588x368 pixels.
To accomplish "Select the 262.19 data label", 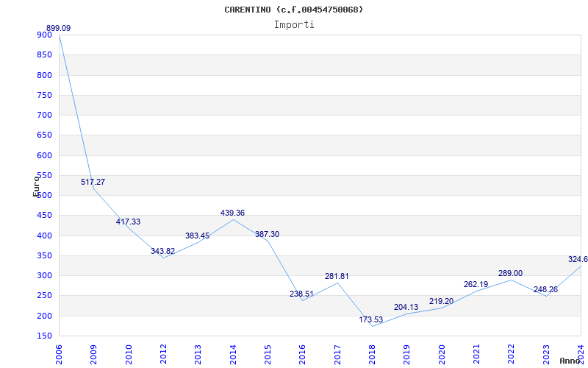I will tap(476, 285).
